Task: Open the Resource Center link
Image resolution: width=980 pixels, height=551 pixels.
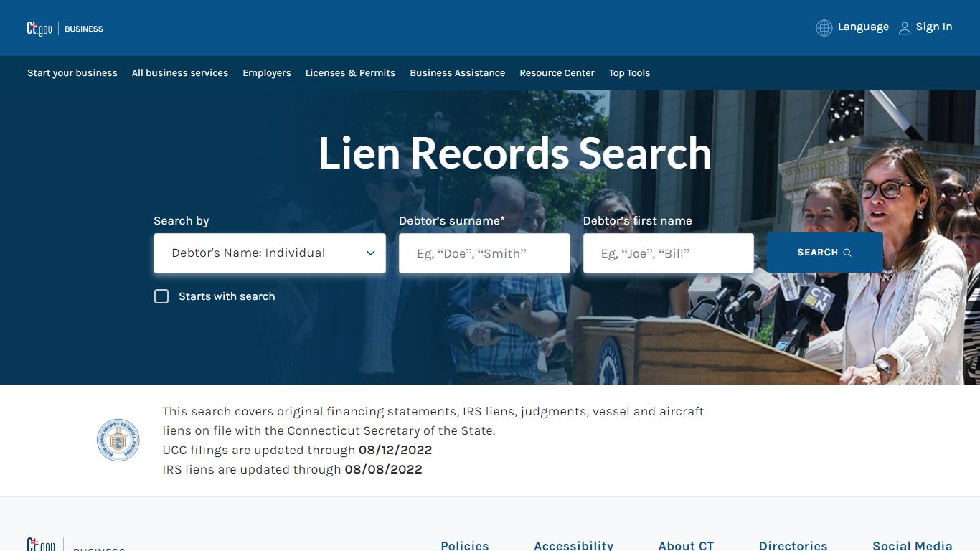Action: (x=557, y=73)
